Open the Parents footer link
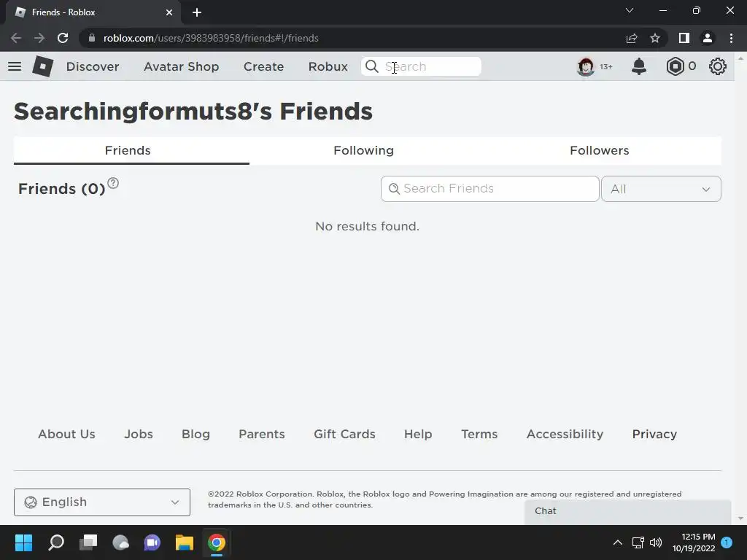Viewport: 747px width, 560px height. click(x=262, y=435)
